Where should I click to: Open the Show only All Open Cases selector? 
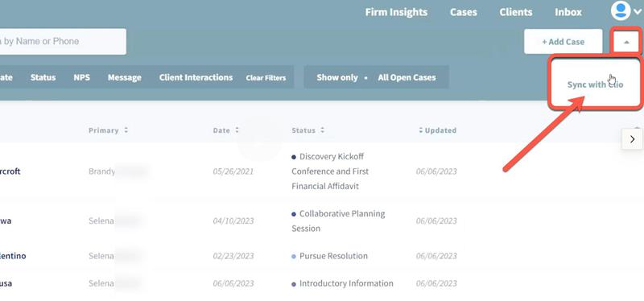click(x=376, y=77)
